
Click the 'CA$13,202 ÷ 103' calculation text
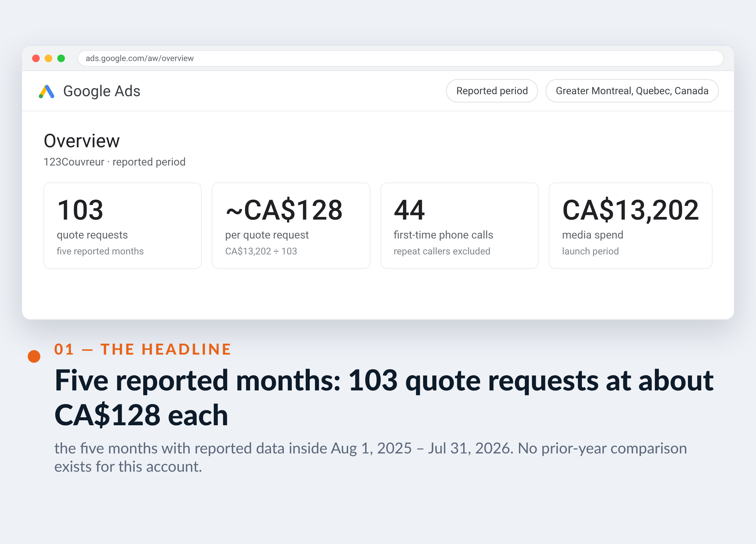(261, 251)
